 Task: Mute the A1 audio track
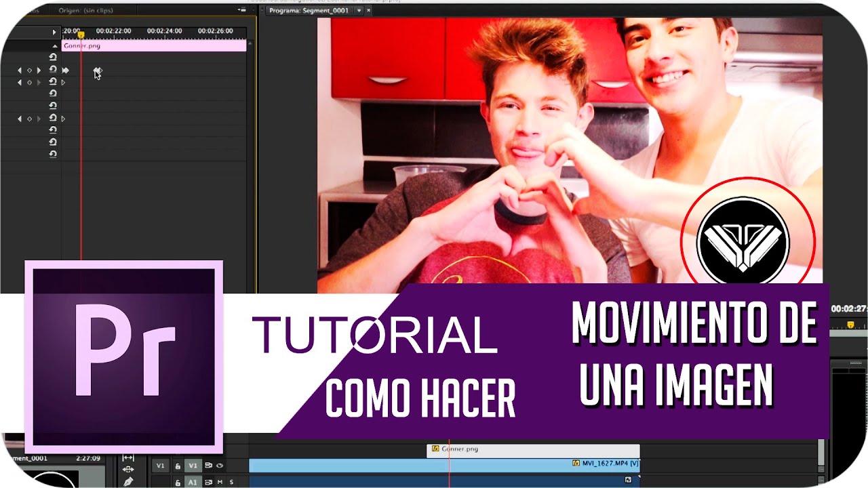point(220,482)
